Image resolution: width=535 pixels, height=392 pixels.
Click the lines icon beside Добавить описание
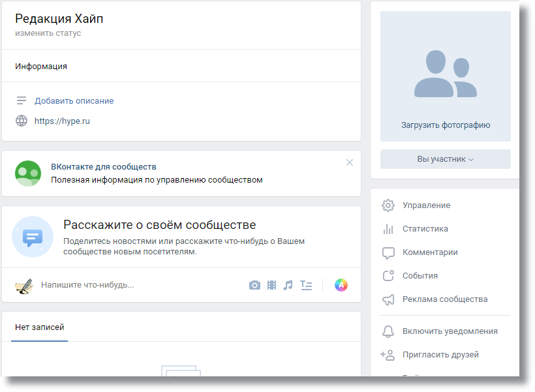(21, 100)
